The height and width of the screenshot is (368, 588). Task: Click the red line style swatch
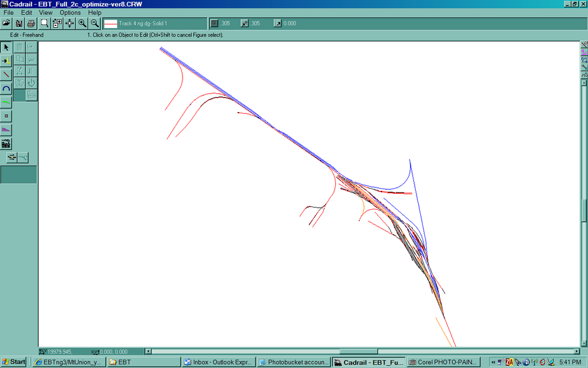[x=111, y=24]
